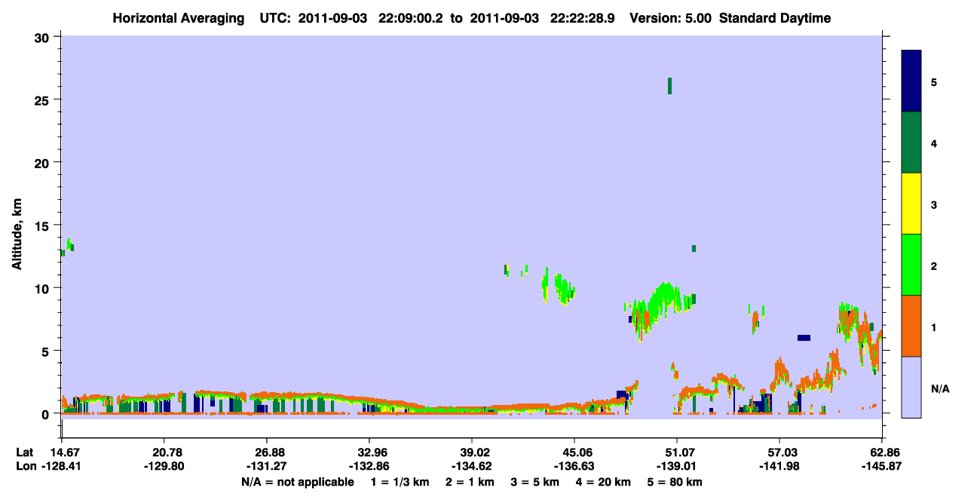Click the latitude value 39.02
Screen dimensions: 980x503
pyautogui.click(x=472, y=452)
